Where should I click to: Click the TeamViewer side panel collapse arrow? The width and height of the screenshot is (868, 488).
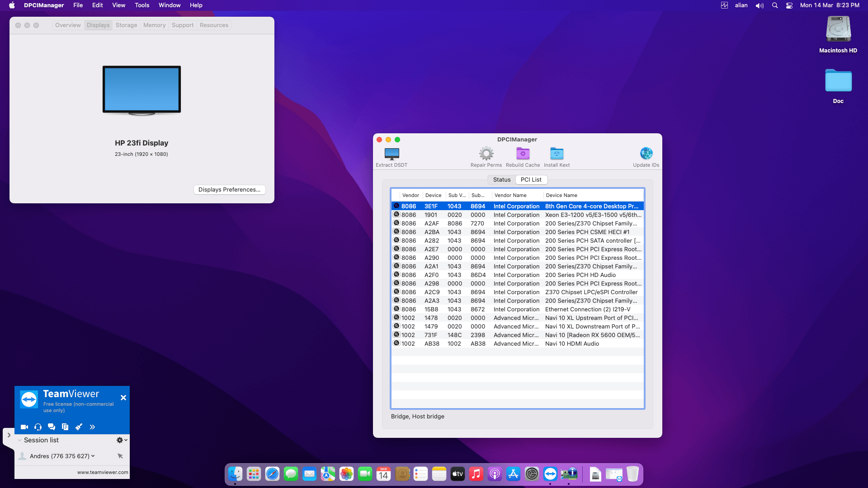pyautogui.click(x=9, y=435)
